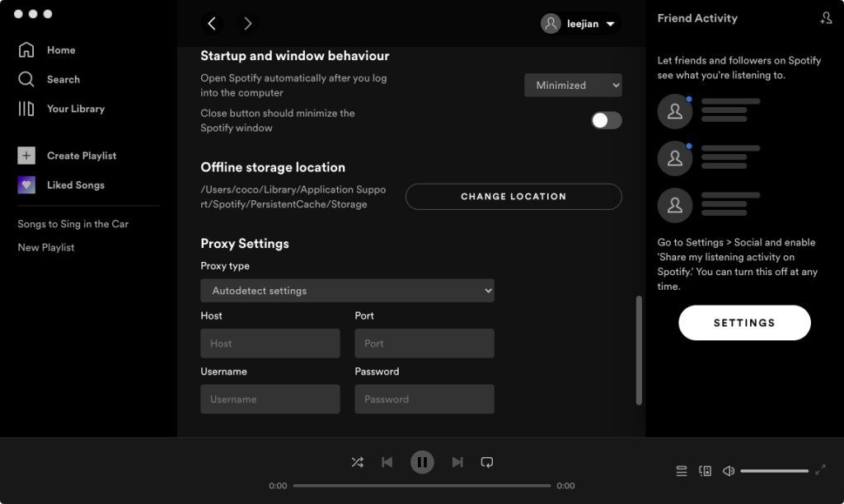The image size is (844, 504).
Task: Skip to next track
Action: (x=457, y=463)
